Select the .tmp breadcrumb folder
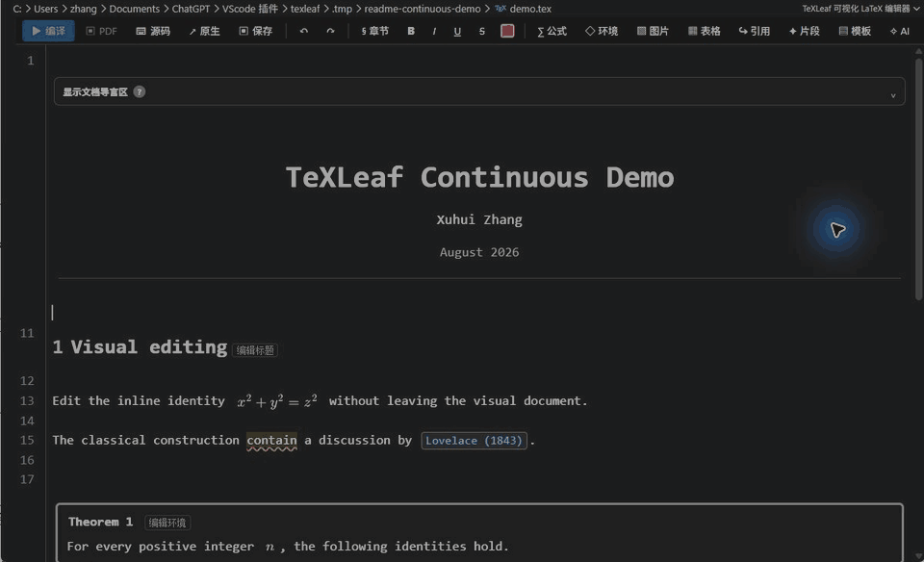The width and height of the screenshot is (924, 562). tap(342, 9)
